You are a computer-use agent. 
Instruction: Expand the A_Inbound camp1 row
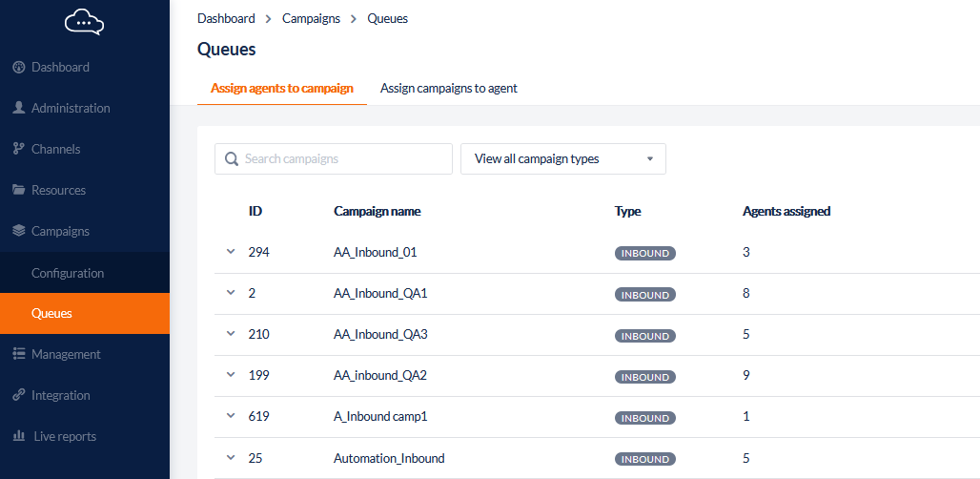pos(230,416)
